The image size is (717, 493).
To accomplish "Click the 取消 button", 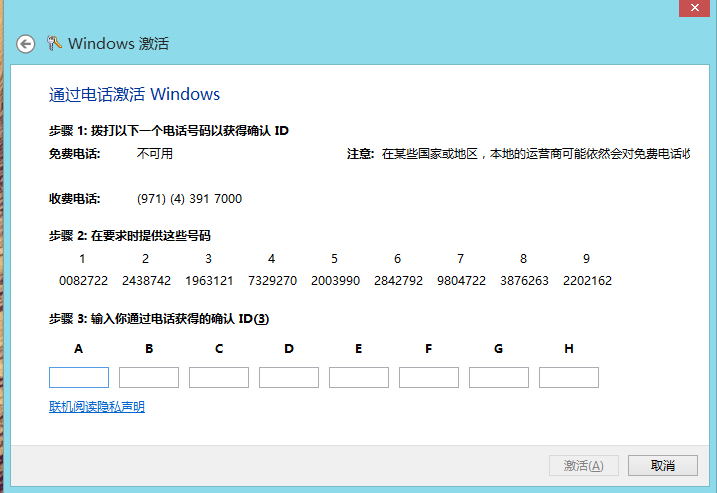I will 663,466.
